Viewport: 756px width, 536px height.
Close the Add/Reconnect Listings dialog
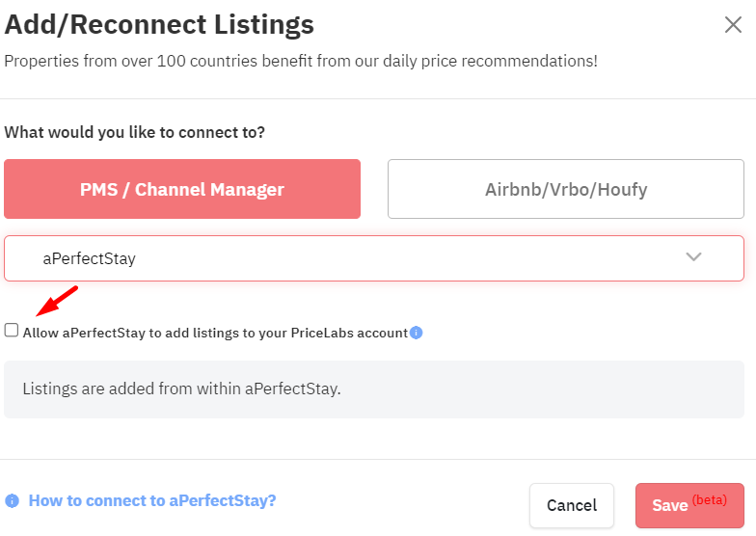[x=733, y=25]
